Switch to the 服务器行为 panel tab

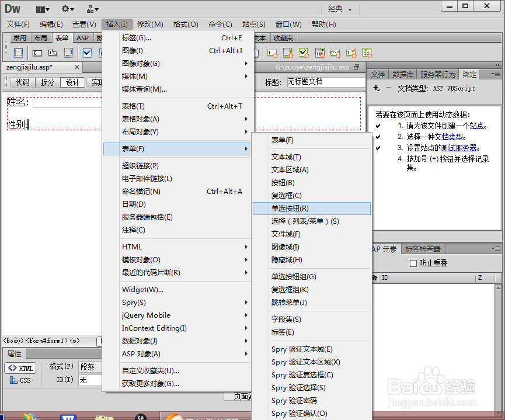tap(438, 74)
